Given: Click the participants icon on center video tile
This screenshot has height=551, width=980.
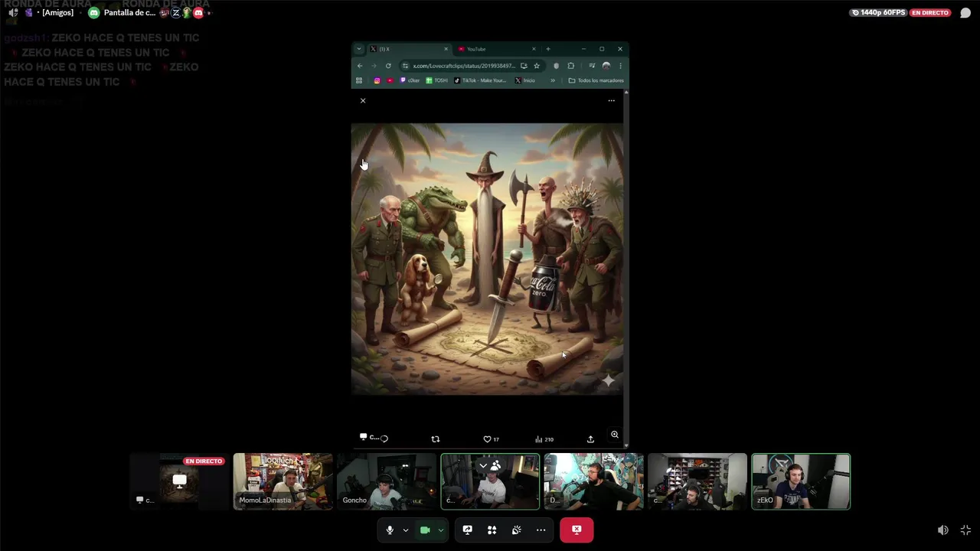Looking at the screenshot, I should click(x=496, y=465).
